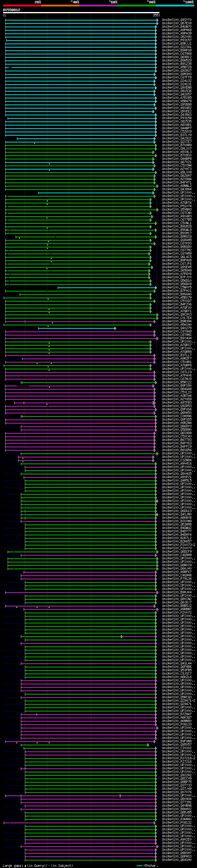Click the UniRef100_Q42922 entry
The height and width of the screenshot is (868, 197).
click(x=176, y=139)
